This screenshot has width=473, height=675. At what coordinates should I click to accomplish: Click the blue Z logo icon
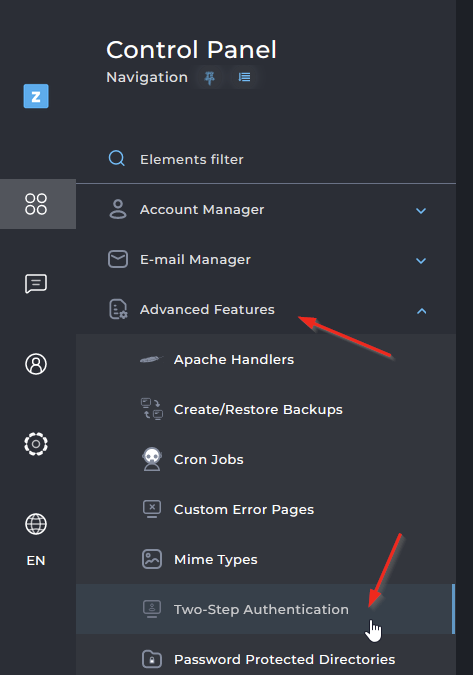[36, 96]
